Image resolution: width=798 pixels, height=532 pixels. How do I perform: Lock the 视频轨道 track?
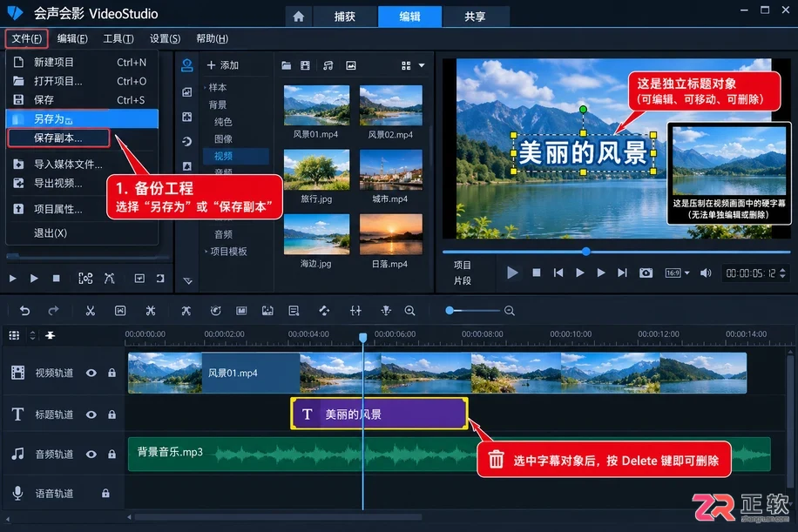(x=112, y=373)
